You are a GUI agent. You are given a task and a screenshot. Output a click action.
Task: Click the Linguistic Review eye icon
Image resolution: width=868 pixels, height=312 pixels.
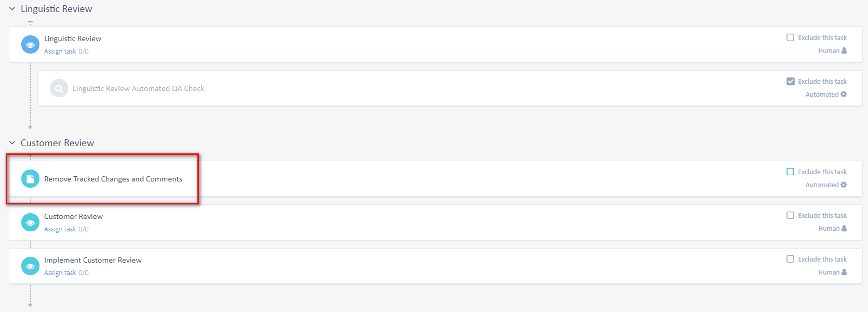30,45
